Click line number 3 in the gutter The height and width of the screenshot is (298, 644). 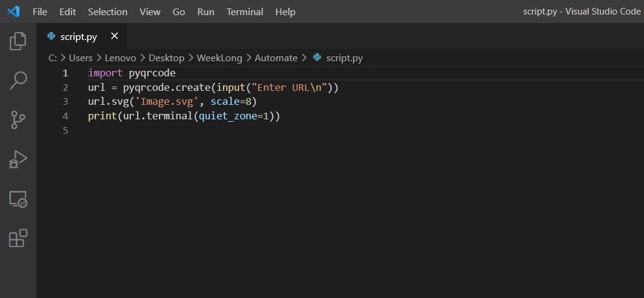pyautogui.click(x=65, y=101)
